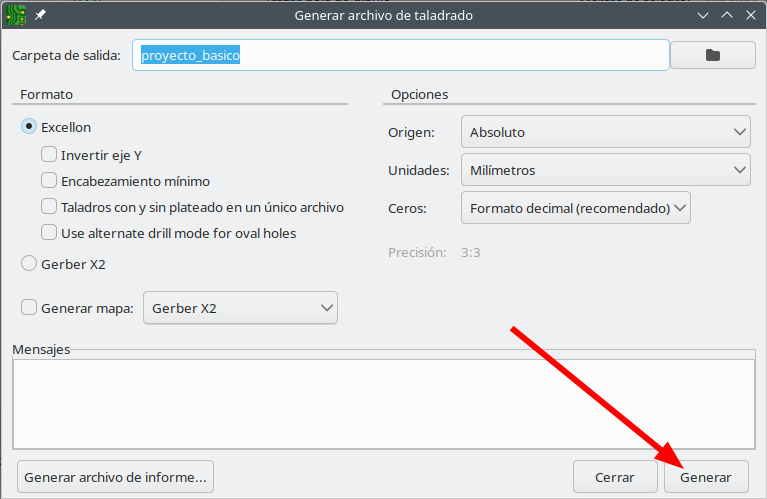Browse for output folder with folder icon
The width and height of the screenshot is (767, 499).
(712, 56)
